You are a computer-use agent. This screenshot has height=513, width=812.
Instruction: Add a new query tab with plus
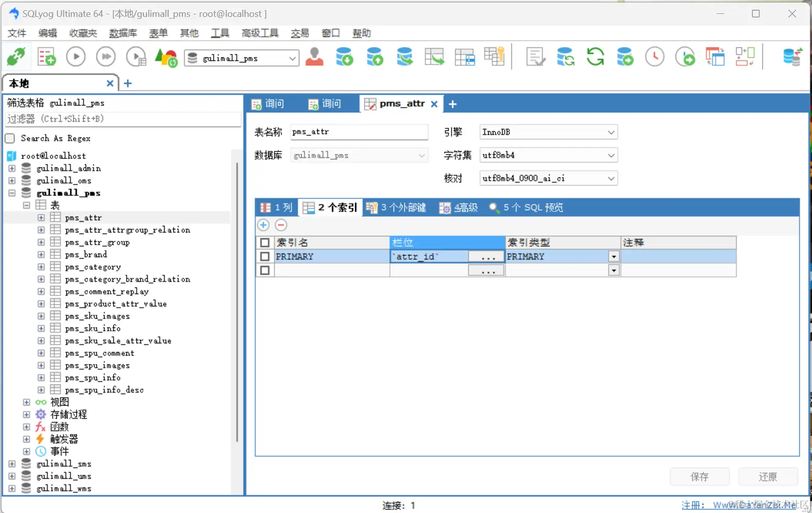point(452,104)
